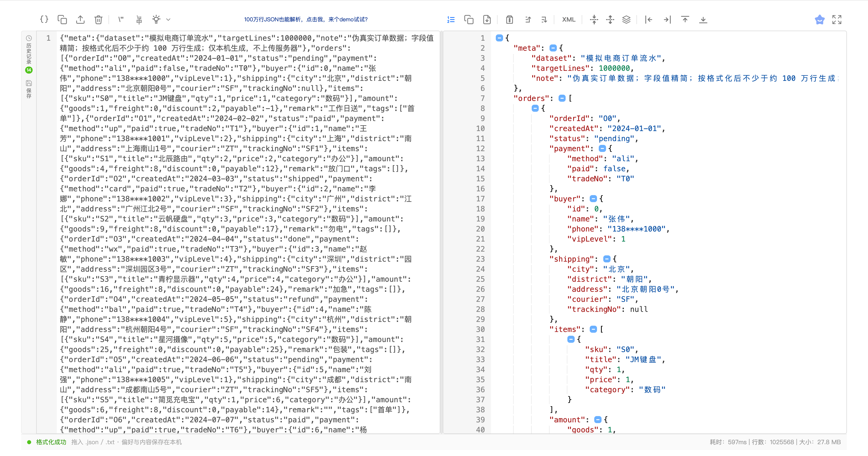
Task: Click the format JSON braces icon
Action: 44,20
